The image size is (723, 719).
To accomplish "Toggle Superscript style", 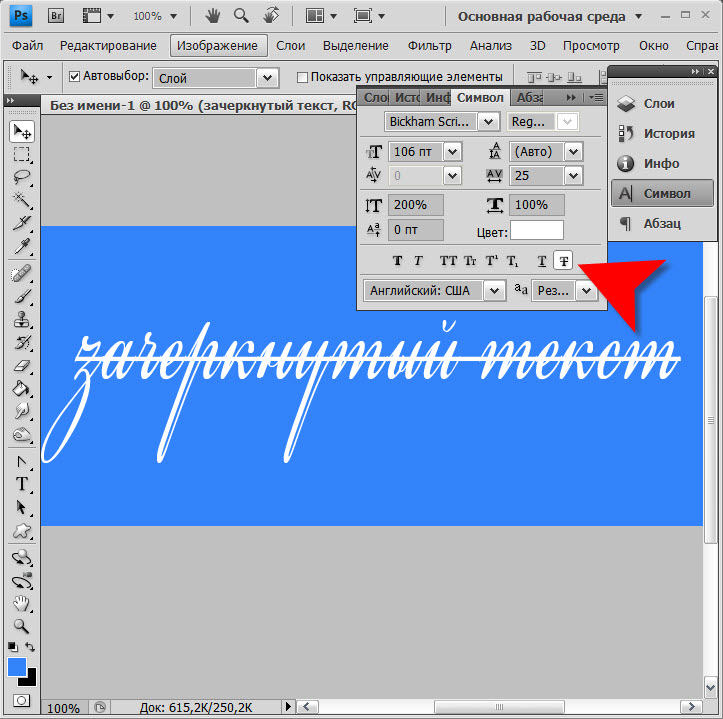I will [492, 261].
